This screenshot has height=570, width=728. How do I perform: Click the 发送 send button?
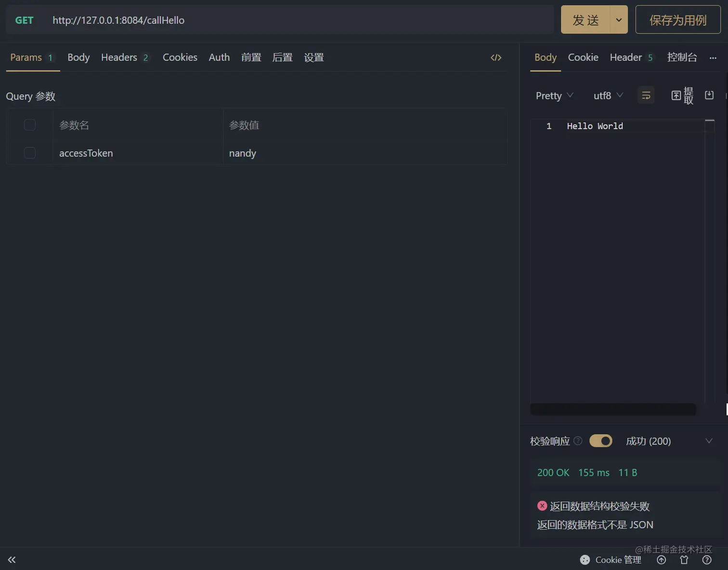tap(585, 20)
